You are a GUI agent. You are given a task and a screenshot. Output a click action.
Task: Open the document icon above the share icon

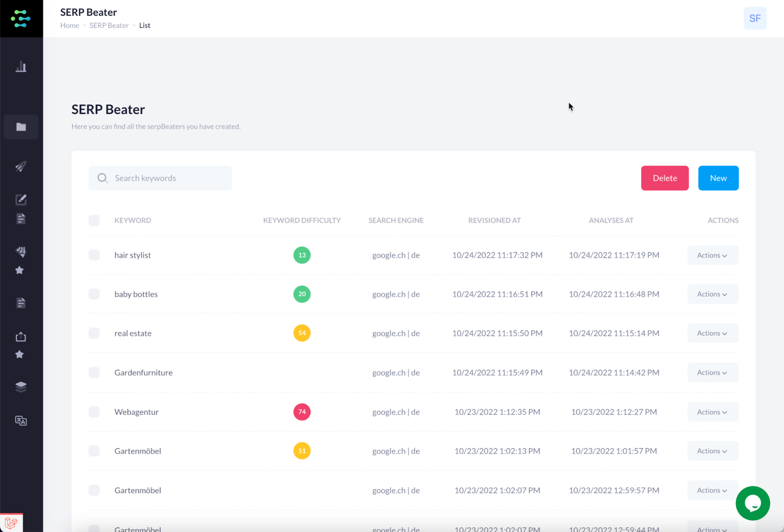pyautogui.click(x=21, y=303)
